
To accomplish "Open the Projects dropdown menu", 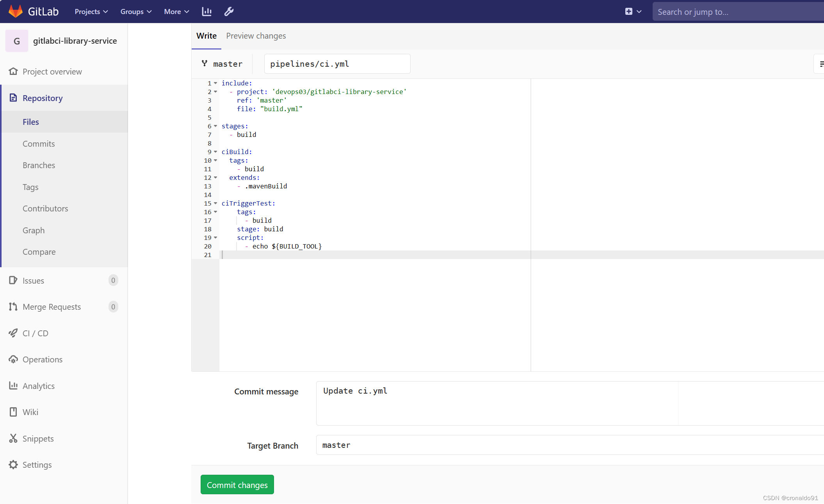I will point(91,12).
